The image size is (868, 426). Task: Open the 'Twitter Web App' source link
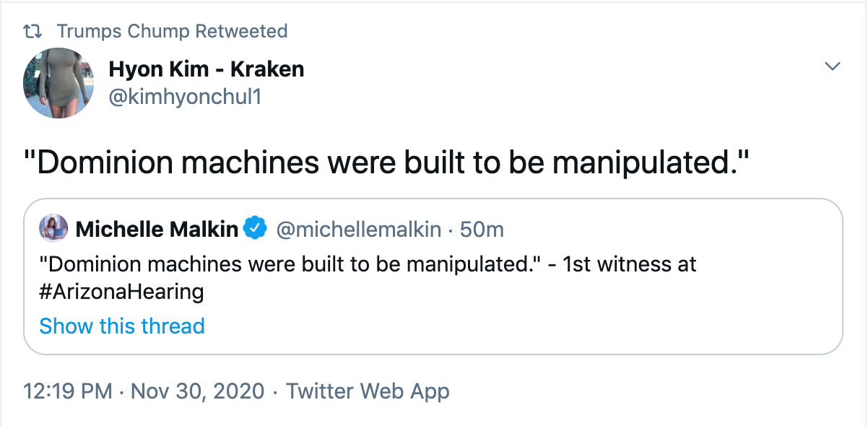[x=368, y=391]
